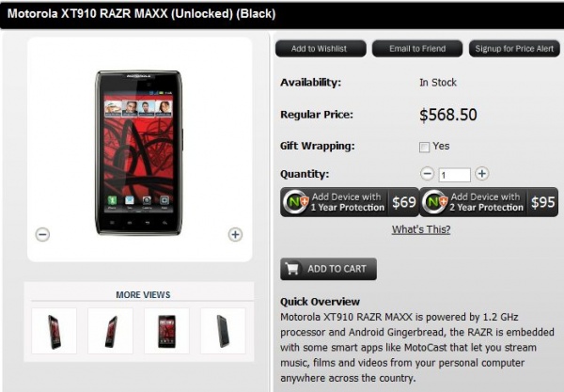Open the What's This? link
This screenshot has height=392, width=564.
421,229
